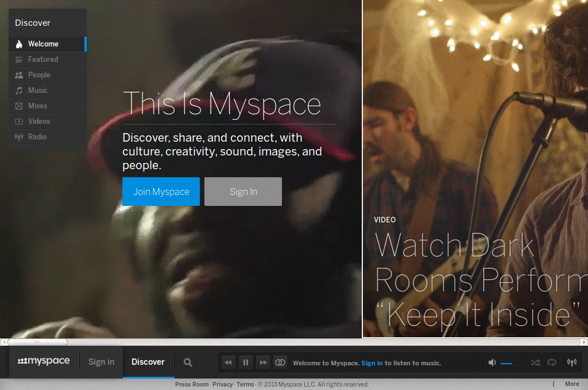
Task: Skip to the next track
Action: (263, 362)
